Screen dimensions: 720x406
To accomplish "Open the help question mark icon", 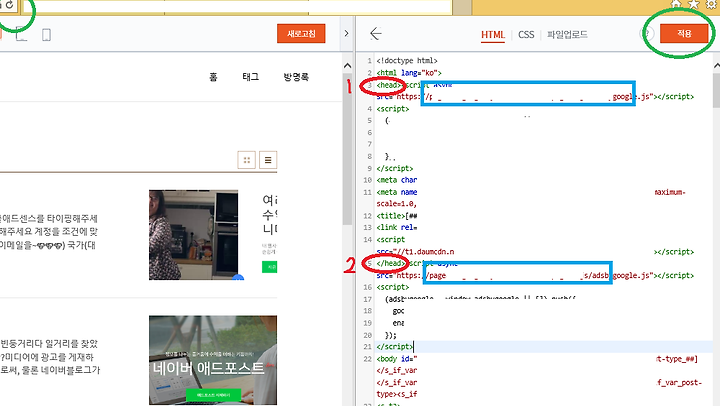I will pos(647,34).
